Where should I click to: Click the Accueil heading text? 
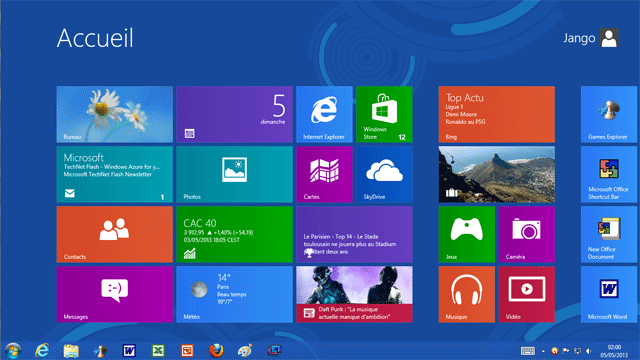(x=95, y=38)
